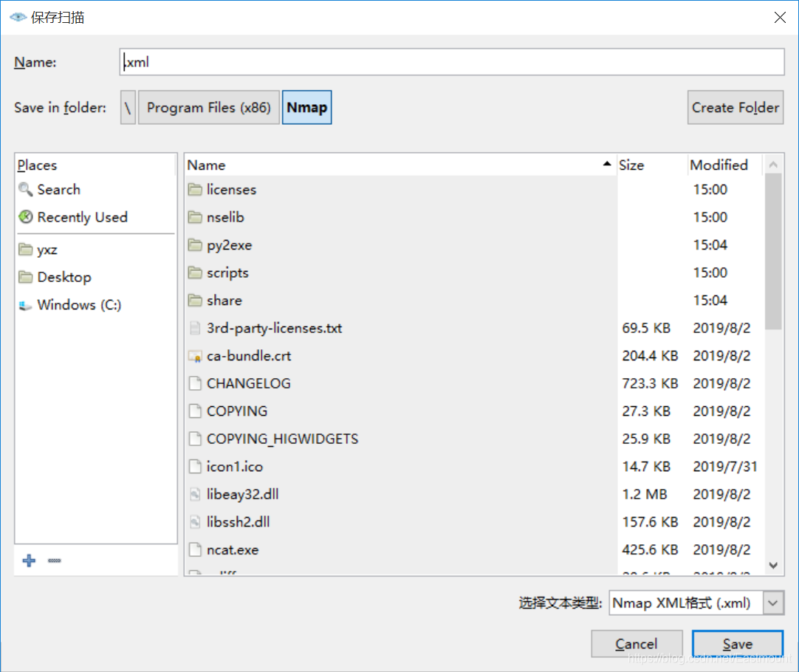
Task: Select the ca-bundle.crt file name
Action: pos(249,356)
